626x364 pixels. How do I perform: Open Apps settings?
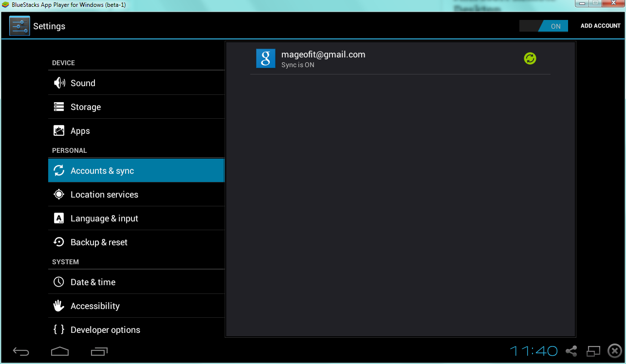coord(136,130)
